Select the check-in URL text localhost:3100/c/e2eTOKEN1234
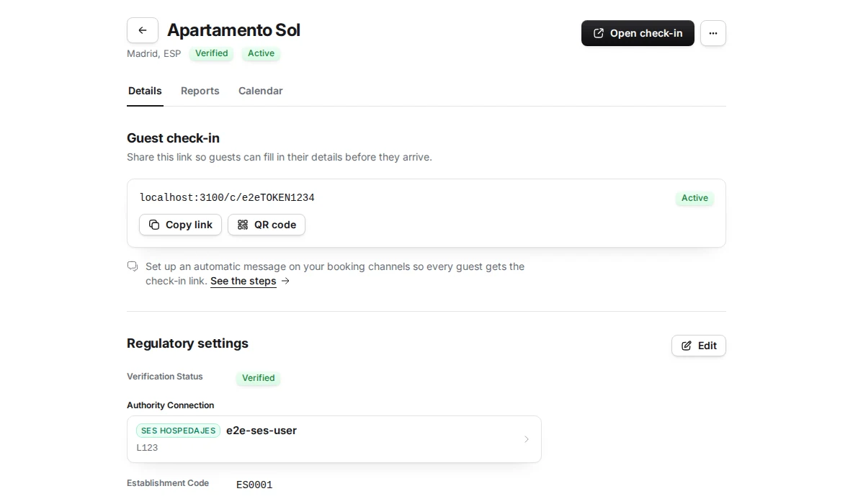Screen dimensions: 853x504 coord(227,197)
